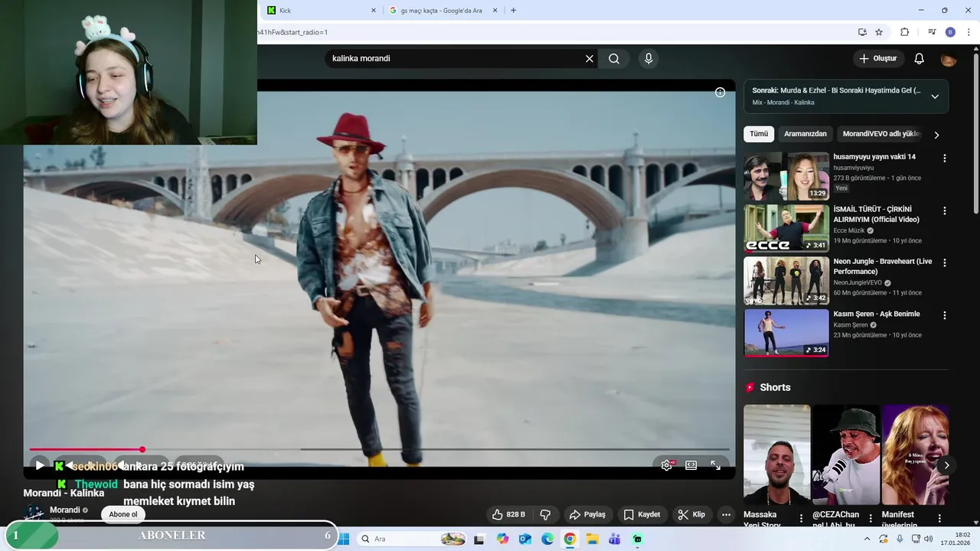This screenshot has height=551, width=980.
Task: Open İsmail Türüt Çirkini Alırmıyım thumbnail
Action: [786, 228]
